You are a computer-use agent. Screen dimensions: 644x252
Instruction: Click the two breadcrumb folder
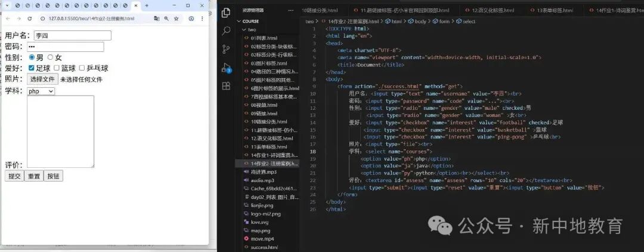[x=309, y=21]
